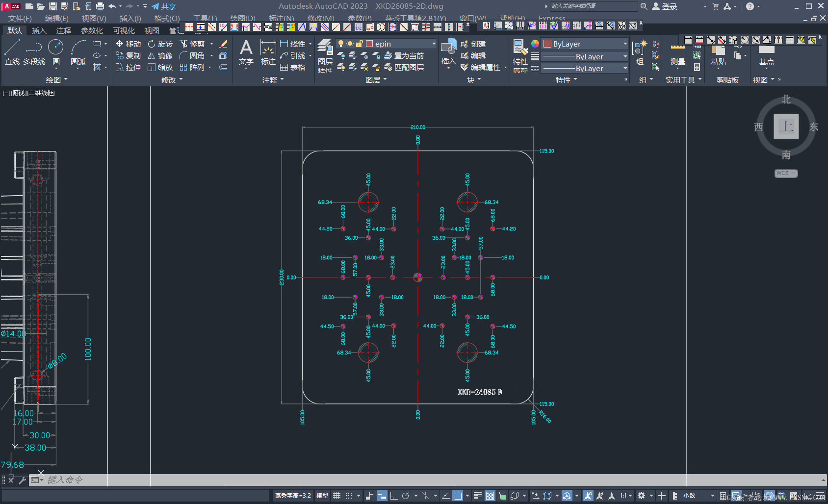Toggle object snap in status bar

point(458,496)
